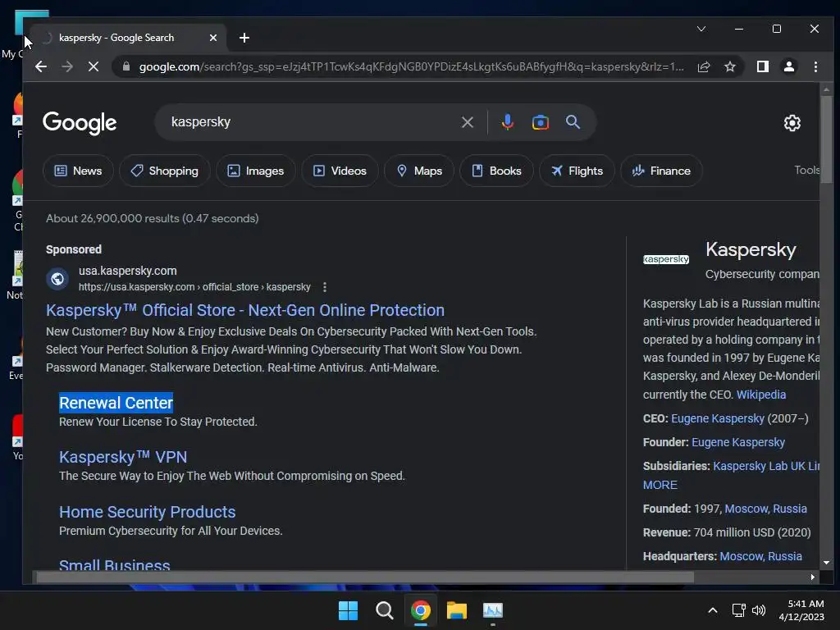Open File Explorer from the taskbar

456,610
